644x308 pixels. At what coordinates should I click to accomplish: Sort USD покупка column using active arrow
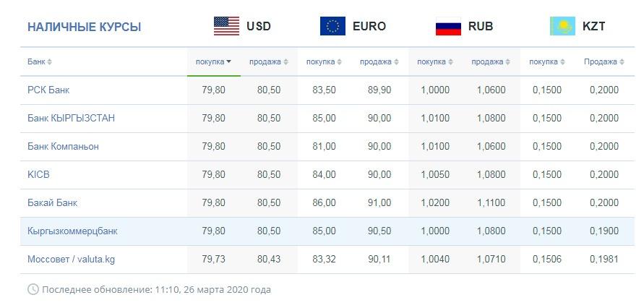point(229,62)
